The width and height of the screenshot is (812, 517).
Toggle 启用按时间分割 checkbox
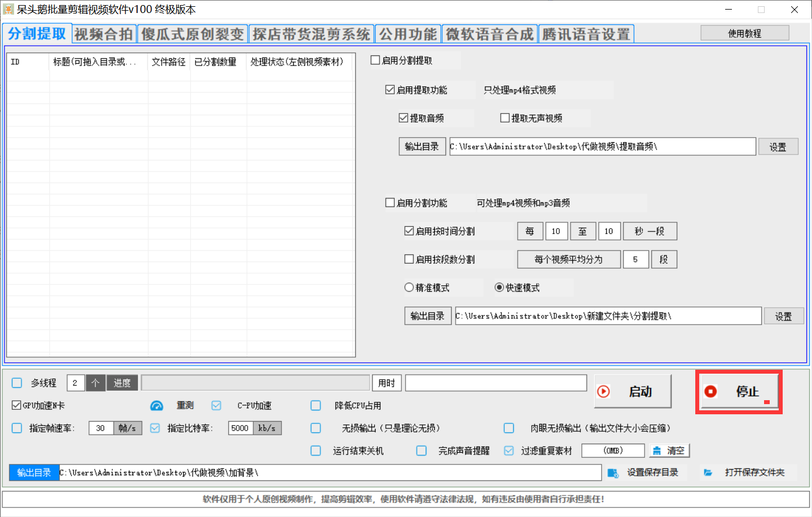click(x=409, y=230)
